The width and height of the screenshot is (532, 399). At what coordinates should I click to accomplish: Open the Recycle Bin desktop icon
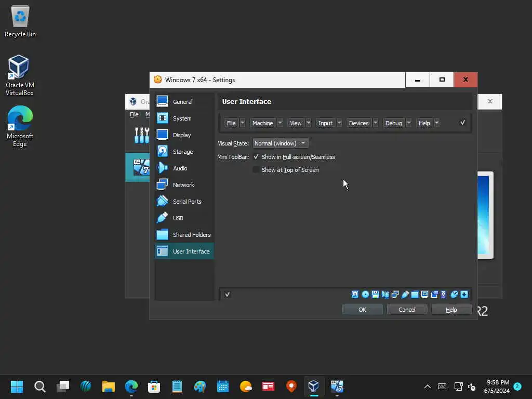[x=20, y=21]
